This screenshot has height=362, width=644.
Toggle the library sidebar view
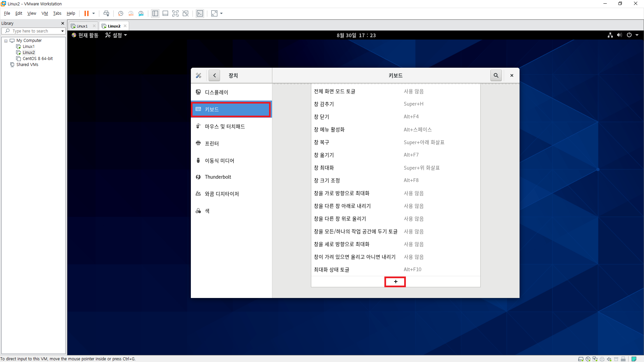(x=155, y=13)
